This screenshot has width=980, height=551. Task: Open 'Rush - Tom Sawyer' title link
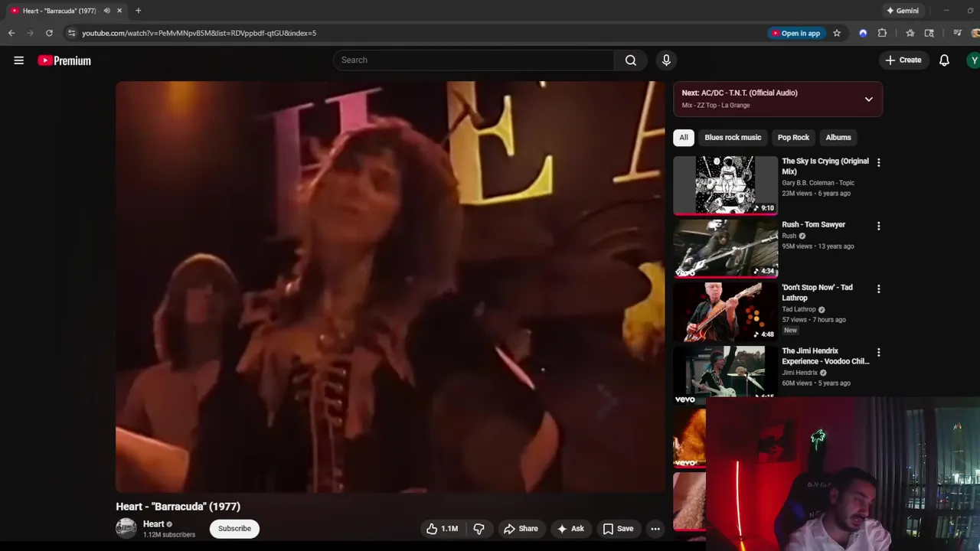click(813, 224)
